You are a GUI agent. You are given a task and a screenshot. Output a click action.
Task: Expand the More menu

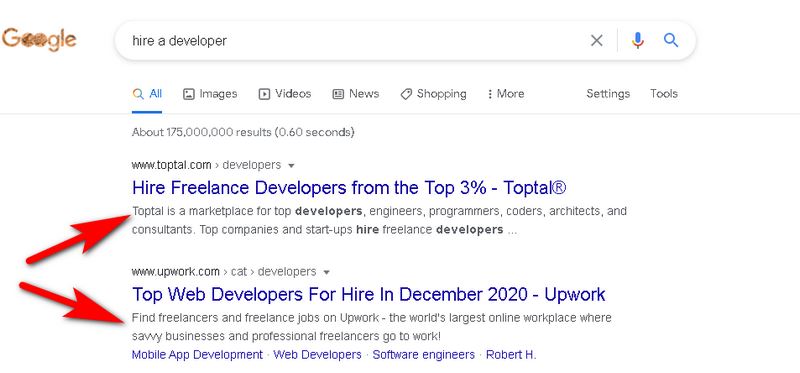(506, 94)
